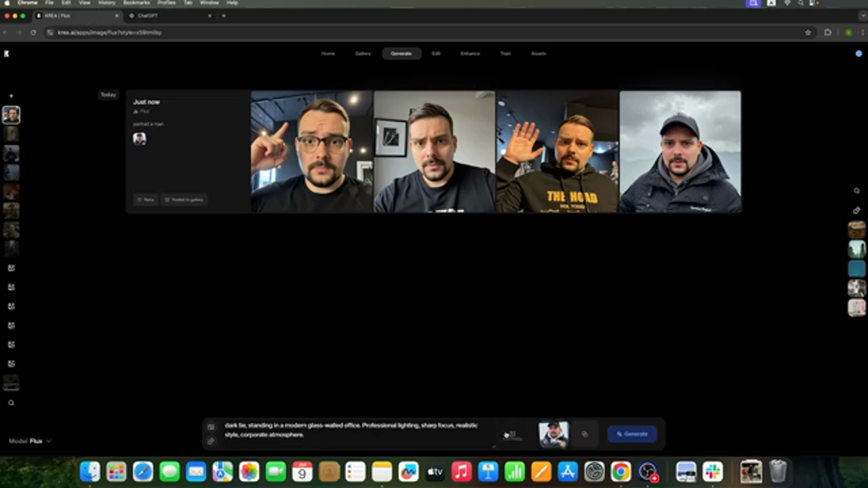Click the small style avatar under prompt text
Screen dimensions: 868x488
coord(140,138)
